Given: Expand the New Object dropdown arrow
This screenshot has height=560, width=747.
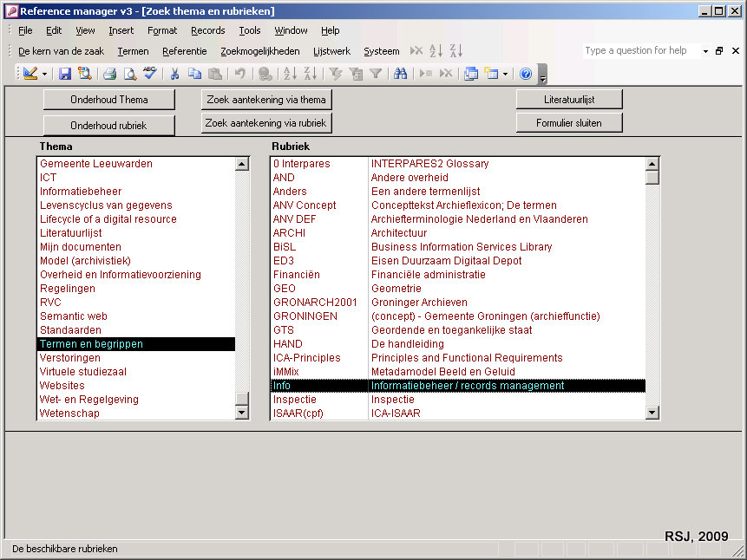Looking at the screenshot, I should click(505, 74).
